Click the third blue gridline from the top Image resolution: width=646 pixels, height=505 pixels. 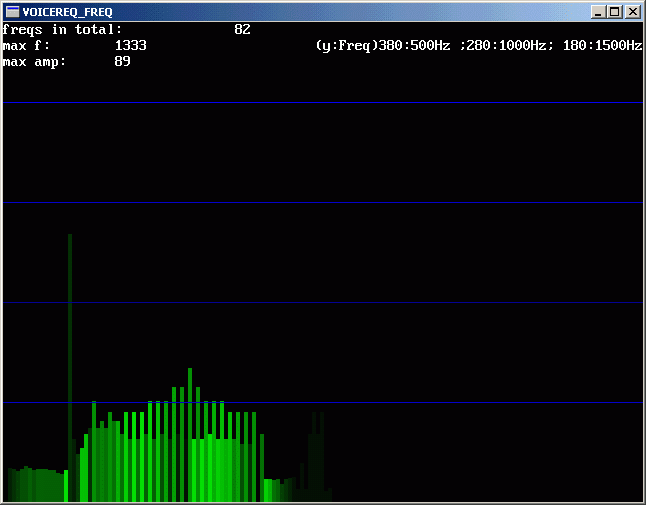point(322,303)
